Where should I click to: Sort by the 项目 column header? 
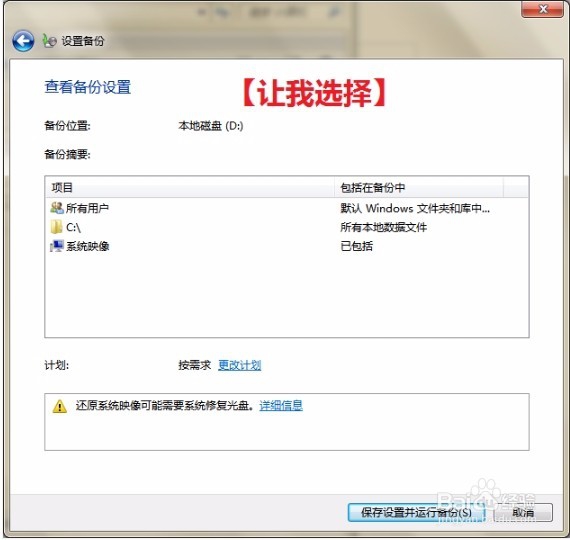(189, 188)
